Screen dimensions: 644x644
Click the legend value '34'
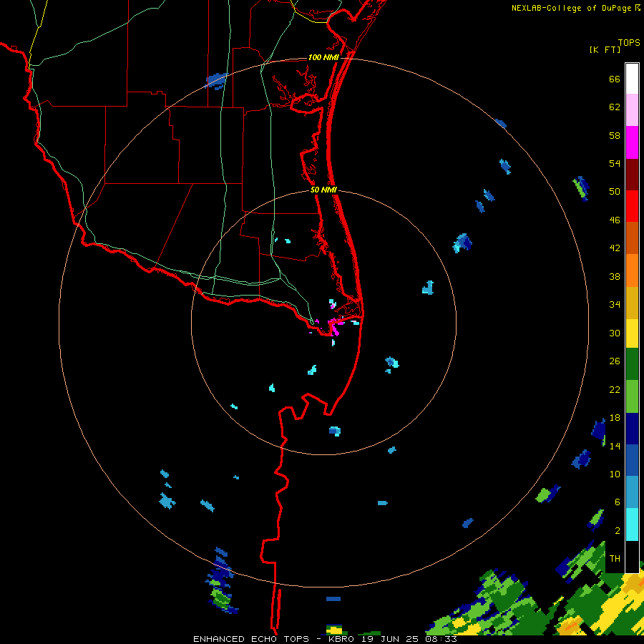[x=615, y=305]
